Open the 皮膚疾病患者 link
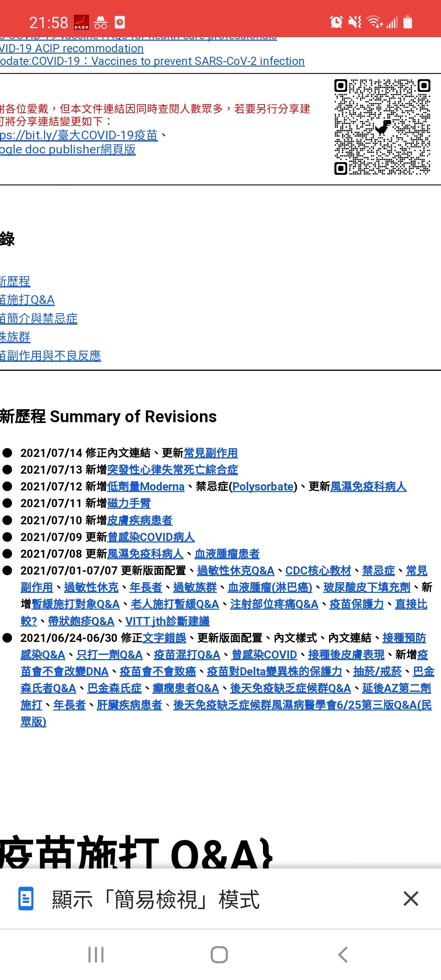 pos(140,520)
